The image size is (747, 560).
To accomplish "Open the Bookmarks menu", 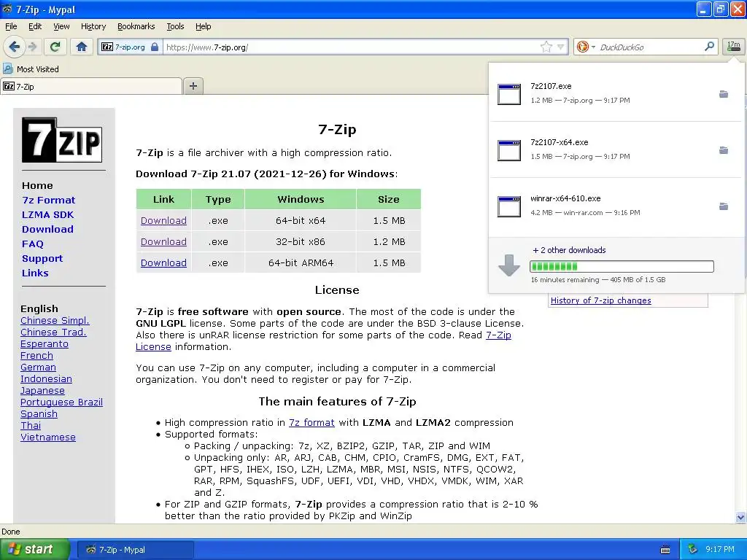I will 136,26.
